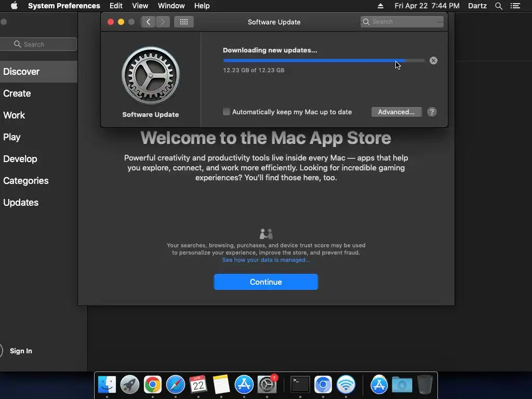The image size is (532, 399).
Task: Open Software Update help question mark
Action: point(432,112)
